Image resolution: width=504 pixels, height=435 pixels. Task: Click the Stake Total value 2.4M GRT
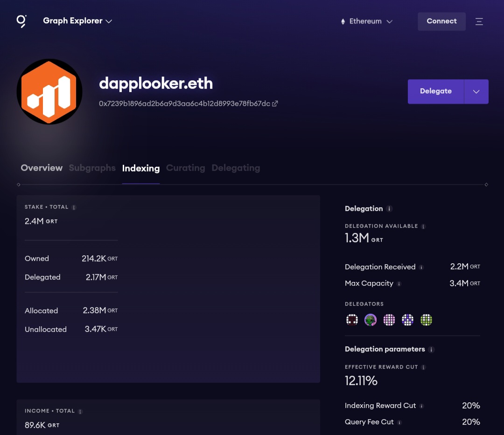[41, 221]
